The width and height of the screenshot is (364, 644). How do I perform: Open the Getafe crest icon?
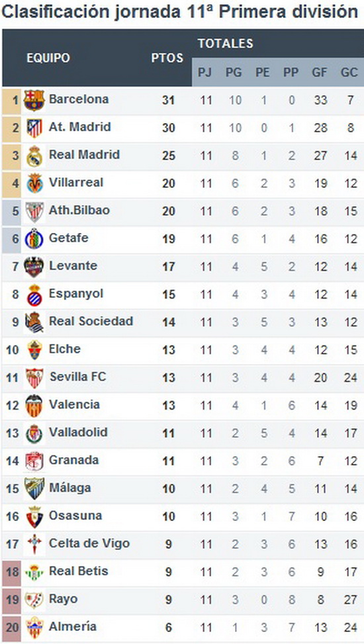click(x=34, y=239)
